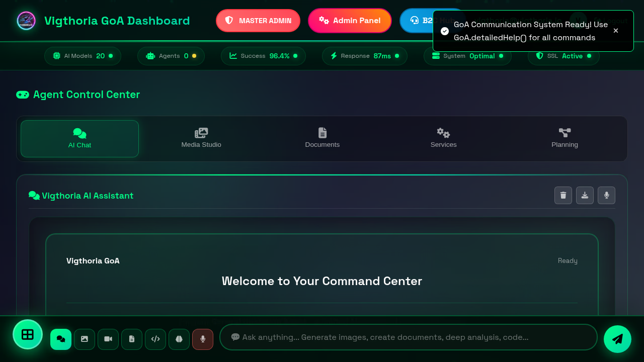Toggle the chat mode button
The image size is (644, 362).
click(61, 339)
